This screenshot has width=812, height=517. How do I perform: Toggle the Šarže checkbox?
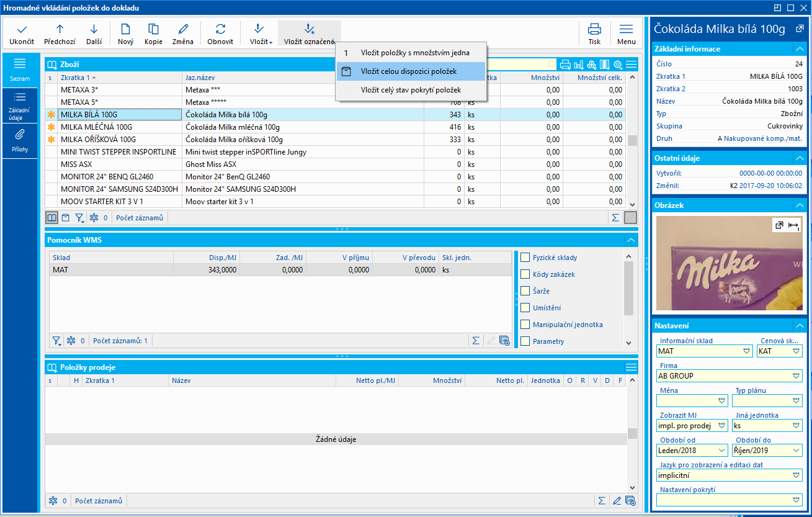click(x=525, y=291)
